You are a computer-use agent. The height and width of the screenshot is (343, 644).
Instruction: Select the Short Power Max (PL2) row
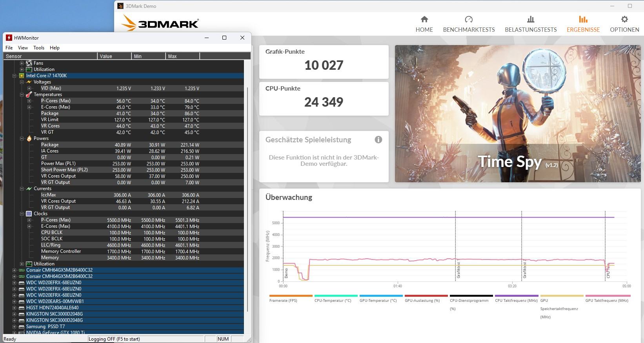[x=124, y=170]
